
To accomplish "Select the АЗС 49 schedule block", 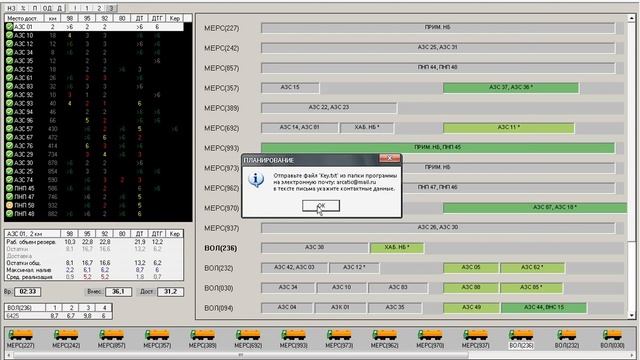I will point(471,308).
